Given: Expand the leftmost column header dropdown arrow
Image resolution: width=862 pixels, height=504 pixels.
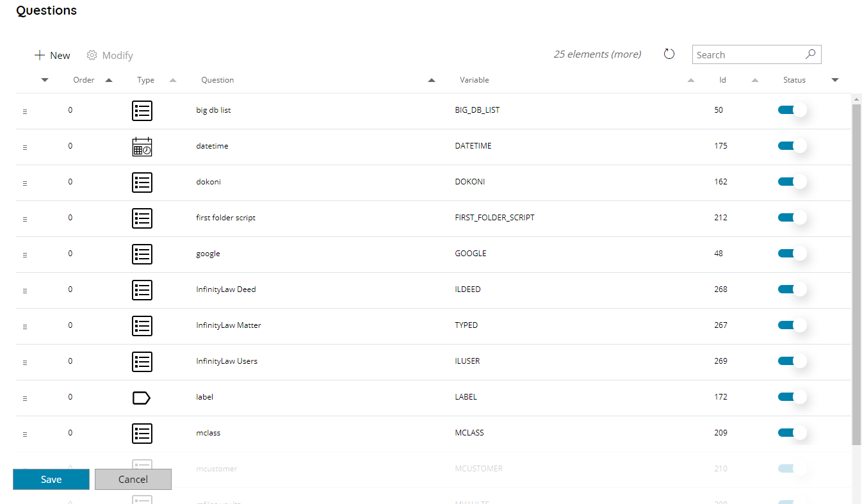Looking at the screenshot, I should 44,80.
